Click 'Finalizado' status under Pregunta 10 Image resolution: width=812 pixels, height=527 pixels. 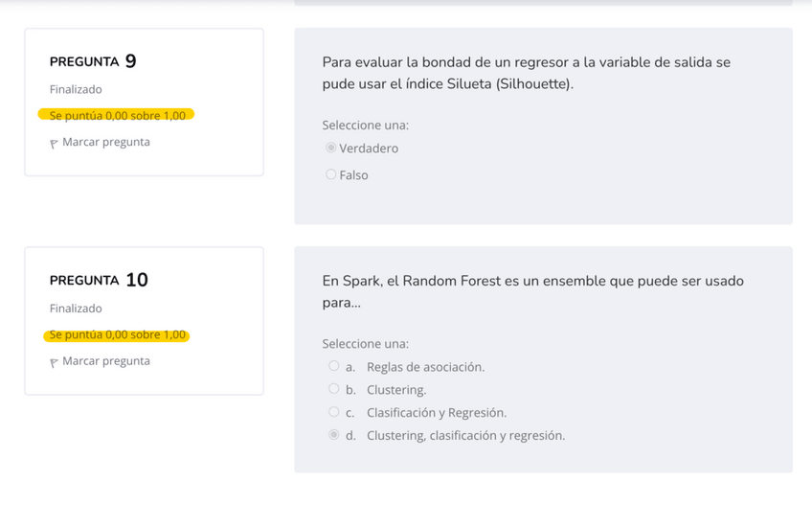(76, 309)
